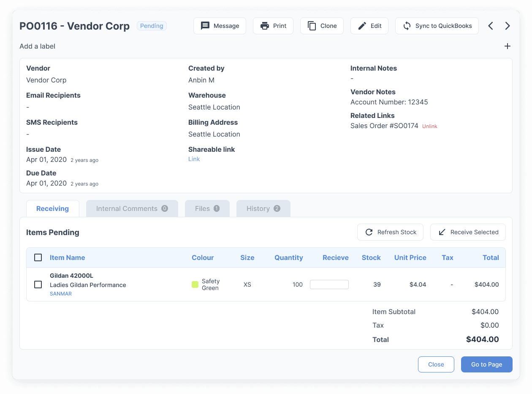Screen dimensions: 532x394
Task: Click the Sync to QuickBooks refresh icon
Action: (407, 26)
